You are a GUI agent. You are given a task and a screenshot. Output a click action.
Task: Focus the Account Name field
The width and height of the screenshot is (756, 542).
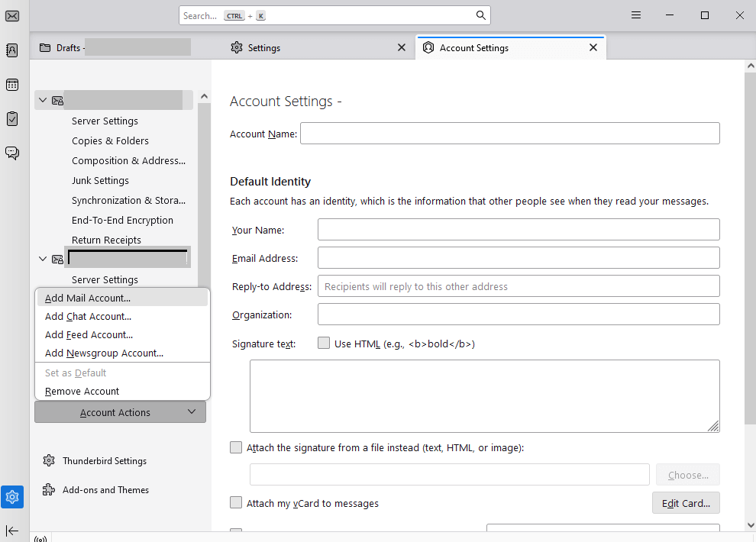(510, 134)
